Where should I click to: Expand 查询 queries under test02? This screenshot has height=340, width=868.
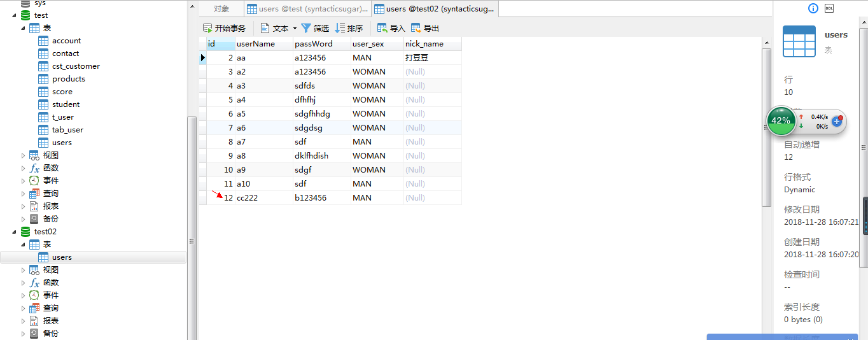[24, 308]
